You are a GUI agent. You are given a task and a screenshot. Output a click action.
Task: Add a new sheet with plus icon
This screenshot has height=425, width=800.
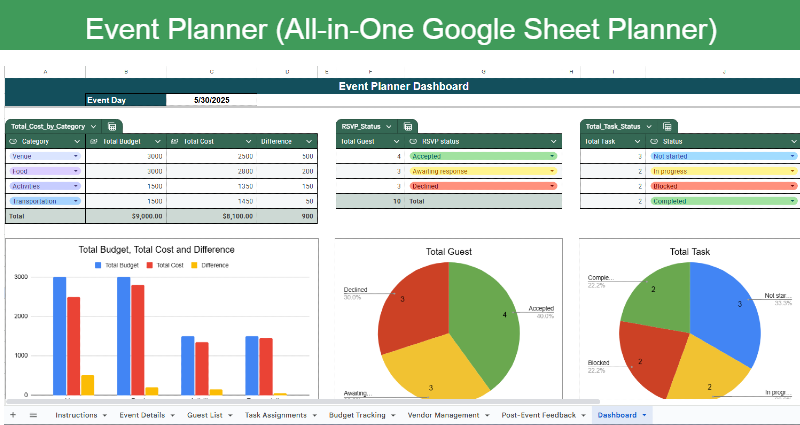point(13,415)
